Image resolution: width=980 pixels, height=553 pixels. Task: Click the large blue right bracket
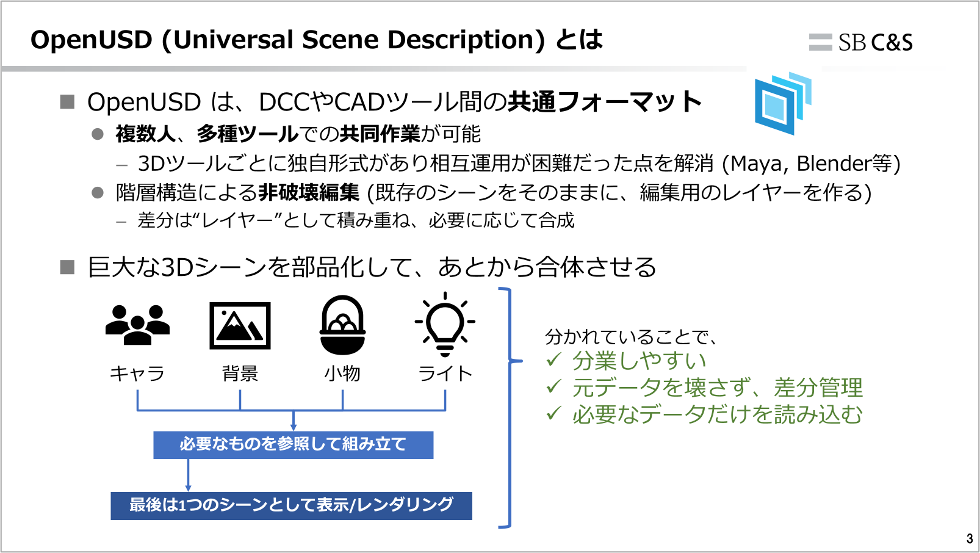point(508,407)
